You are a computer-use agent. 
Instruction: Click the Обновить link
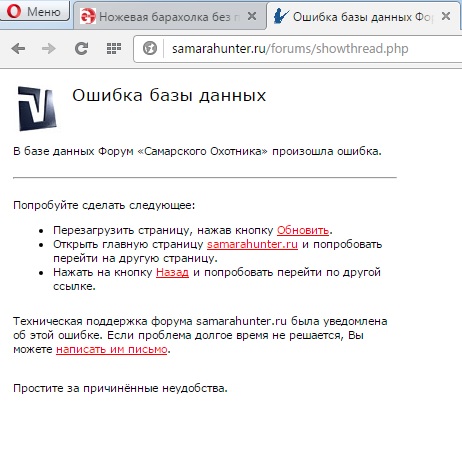tap(303, 230)
